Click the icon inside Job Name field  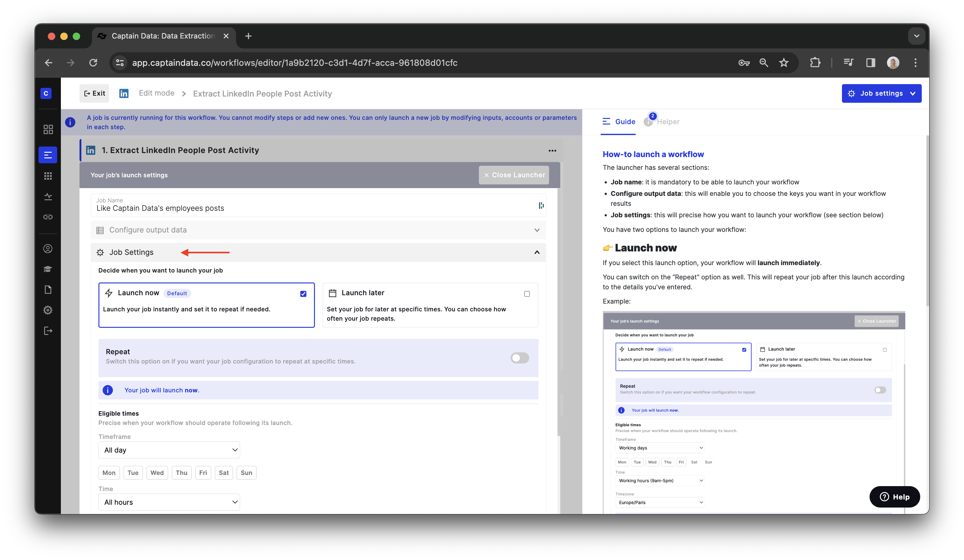point(541,205)
